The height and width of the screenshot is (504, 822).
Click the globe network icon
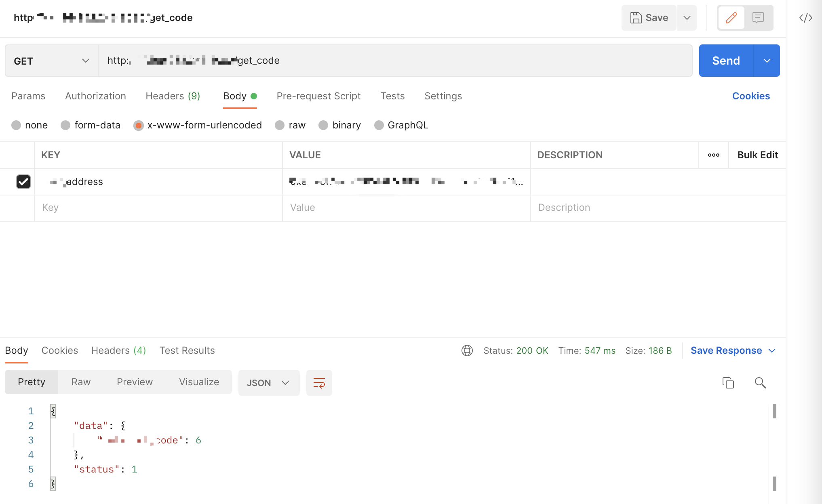pos(467,351)
